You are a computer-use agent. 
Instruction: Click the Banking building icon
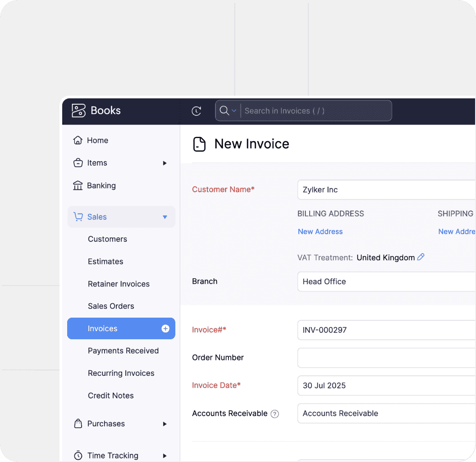pos(78,185)
